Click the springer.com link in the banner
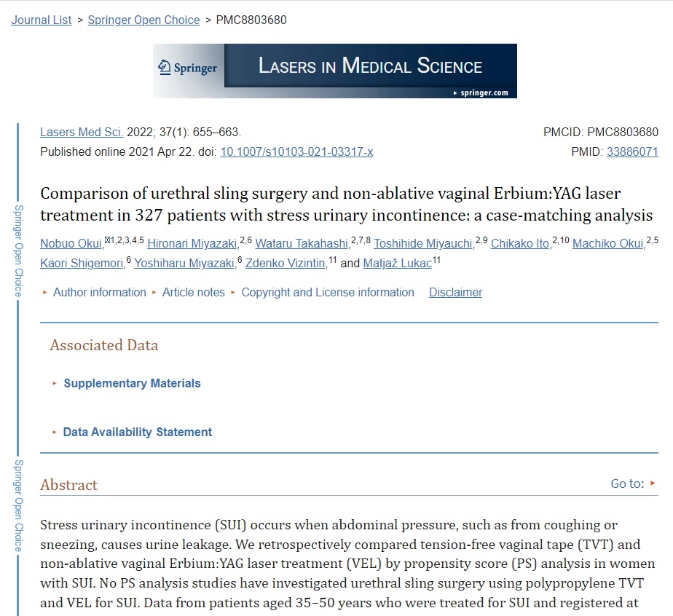Image resolution: width=673 pixels, height=616 pixels. (481, 92)
